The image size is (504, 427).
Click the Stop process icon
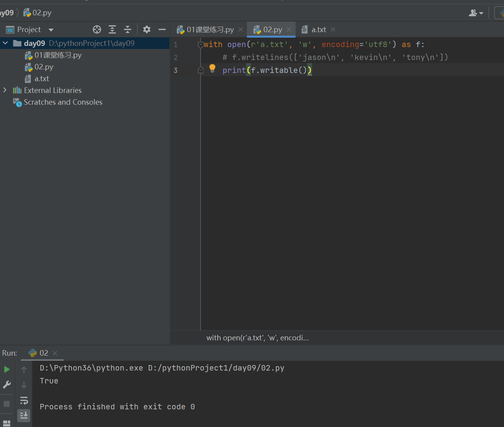coord(7,403)
